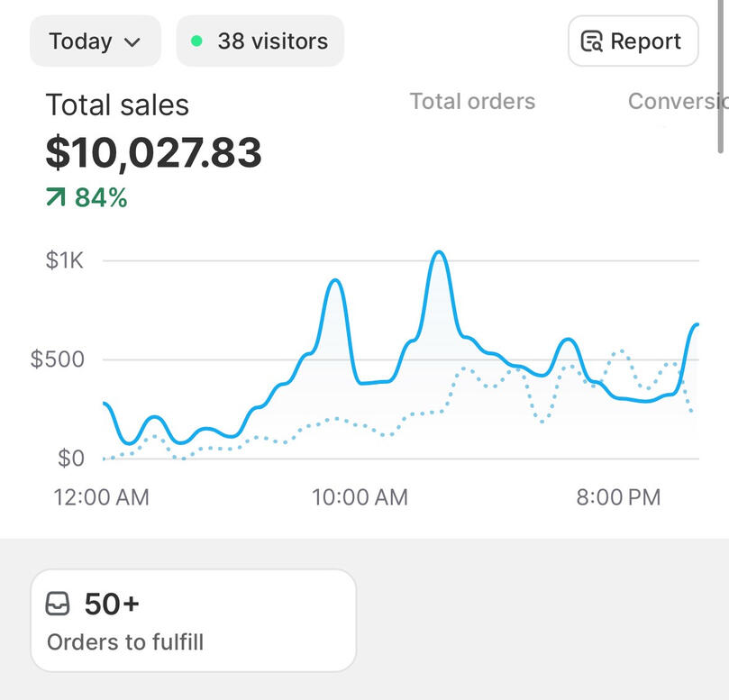The height and width of the screenshot is (700, 729).
Task: Open the 38 visitors live view
Action: click(260, 41)
